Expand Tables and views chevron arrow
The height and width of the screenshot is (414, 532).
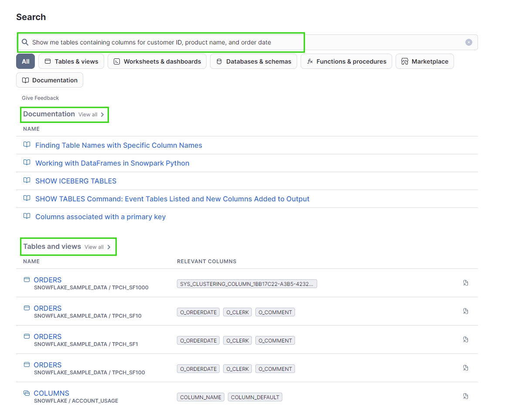point(108,247)
